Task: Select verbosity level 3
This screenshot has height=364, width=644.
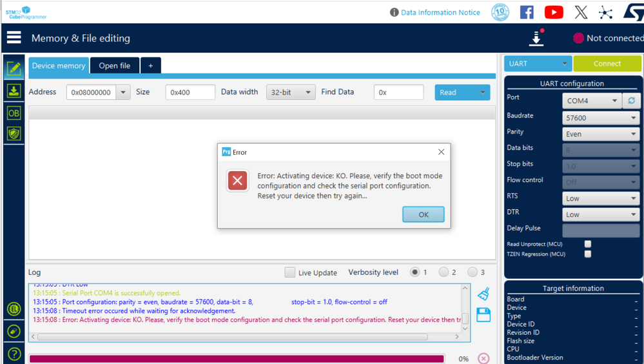Action: tap(473, 272)
